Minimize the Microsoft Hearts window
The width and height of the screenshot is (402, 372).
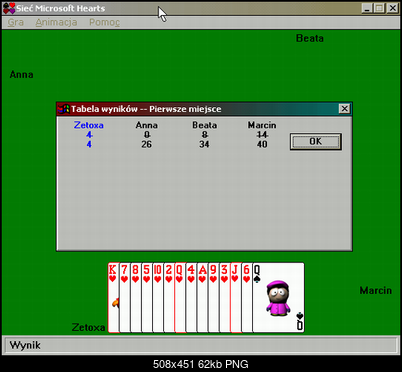point(367,8)
